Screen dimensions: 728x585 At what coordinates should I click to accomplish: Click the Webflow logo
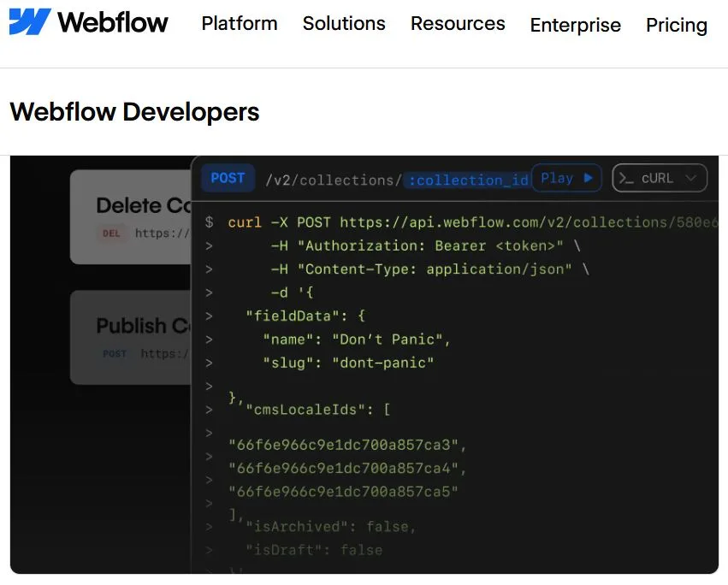[88, 22]
